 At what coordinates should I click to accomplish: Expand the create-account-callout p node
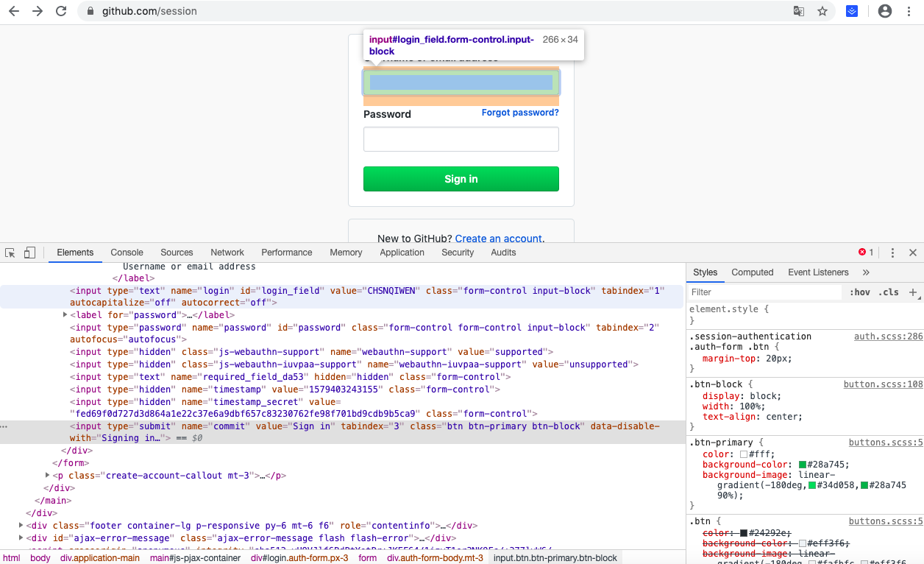pos(48,476)
